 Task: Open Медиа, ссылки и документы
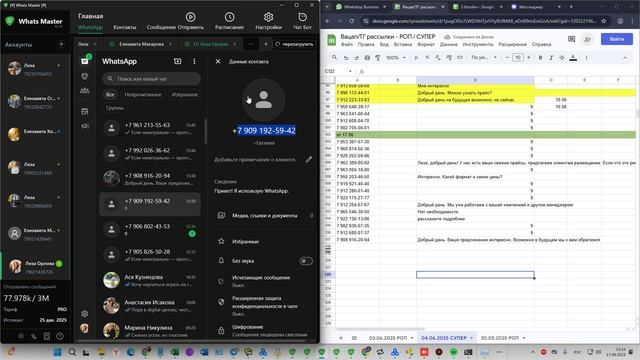coord(264,216)
